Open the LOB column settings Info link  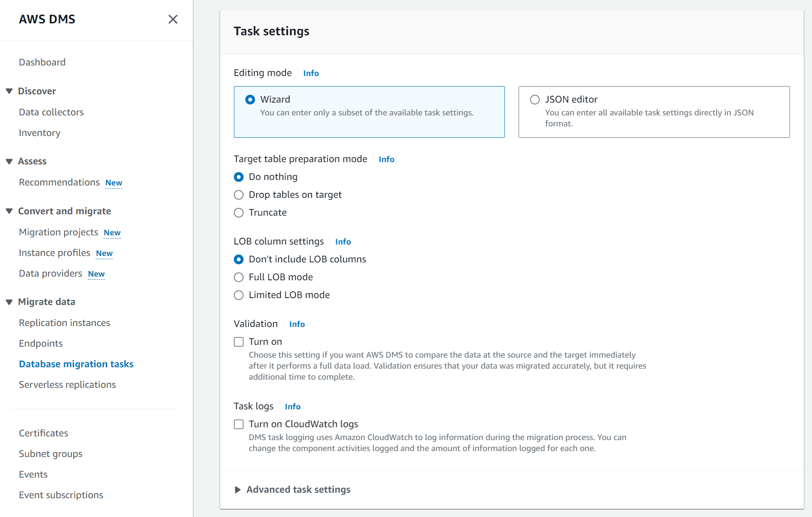343,241
